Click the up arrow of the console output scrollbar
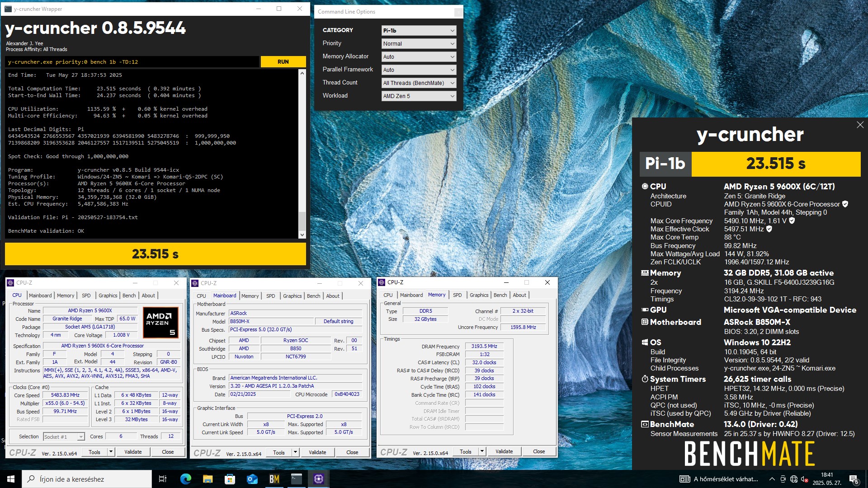Image resolution: width=868 pixels, height=488 pixels. pyautogui.click(x=302, y=73)
